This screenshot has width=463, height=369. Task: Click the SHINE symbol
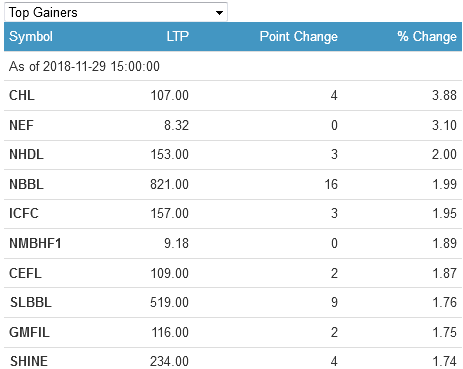[29, 361]
